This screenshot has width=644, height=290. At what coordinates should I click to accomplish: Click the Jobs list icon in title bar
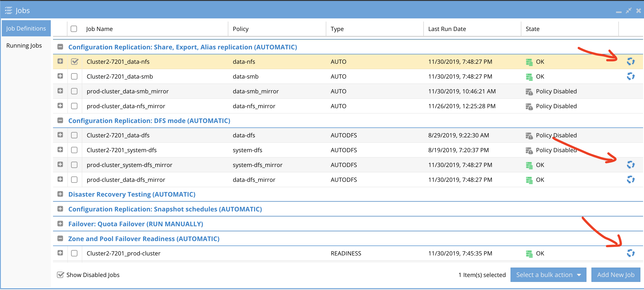click(9, 11)
